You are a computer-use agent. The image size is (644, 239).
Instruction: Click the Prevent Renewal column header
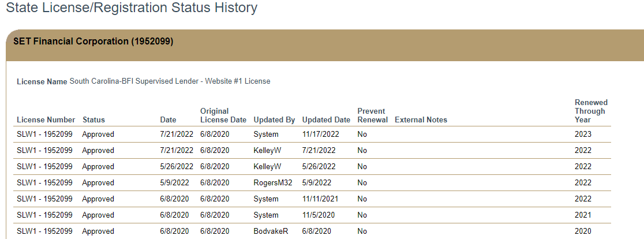pyautogui.click(x=372, y=115)
